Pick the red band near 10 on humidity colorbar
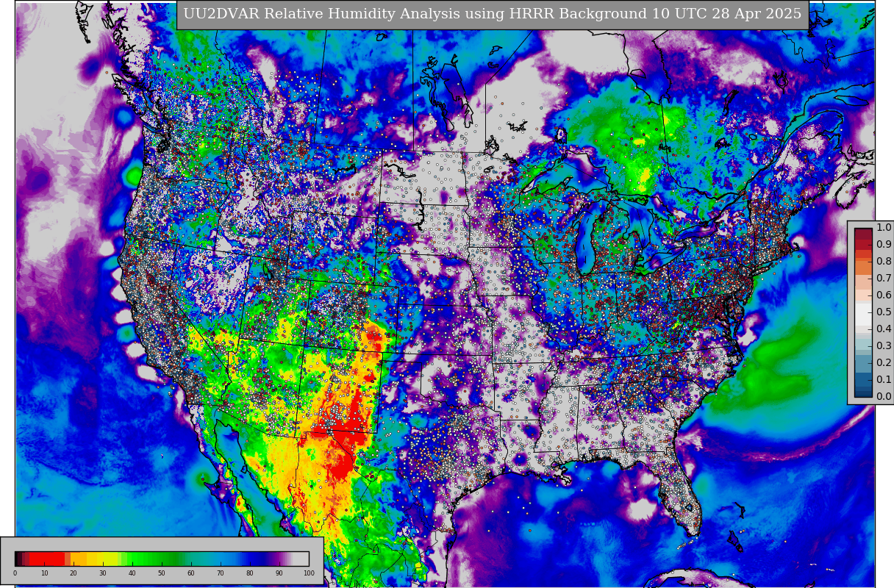Image resolution: width=894 pixels, height=588 pixels. (x=46, y=558)
